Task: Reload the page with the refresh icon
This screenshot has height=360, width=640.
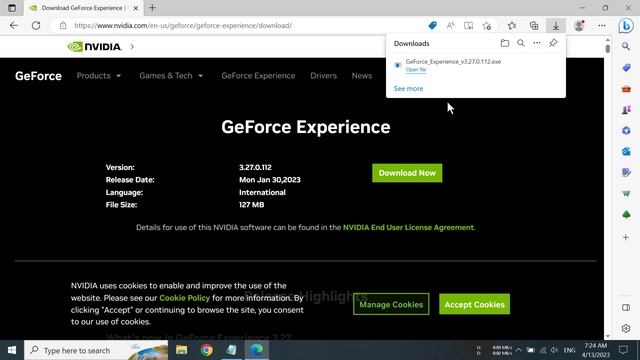Action: point(36,25)
